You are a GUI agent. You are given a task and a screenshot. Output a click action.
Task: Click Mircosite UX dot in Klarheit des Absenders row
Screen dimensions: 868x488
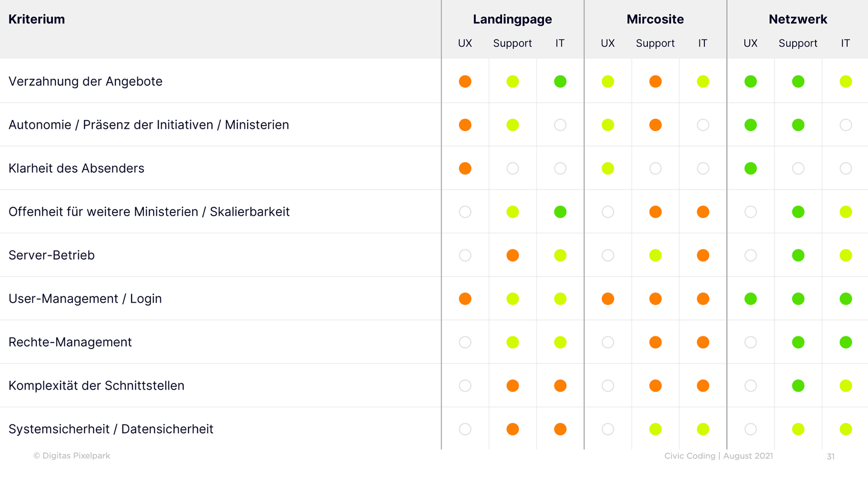pyautogui.click(x=608, y=168)
